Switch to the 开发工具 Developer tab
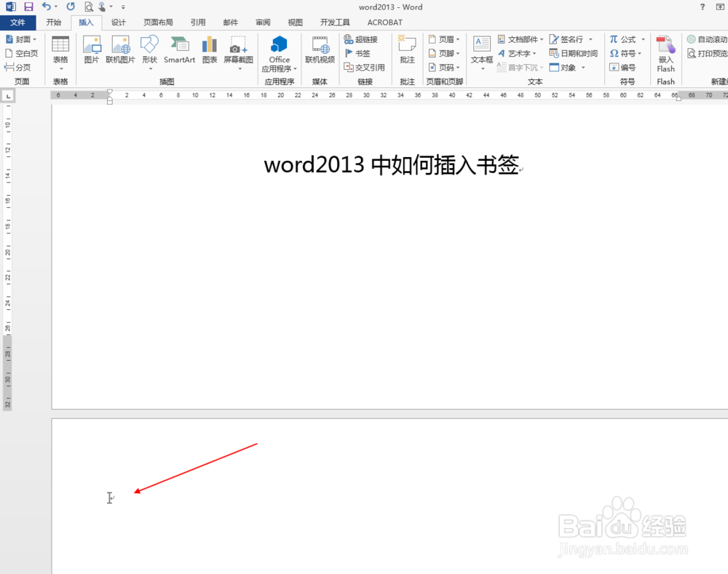Viewport: 728px width, 574px height. pyautogui.click(x=335, y=23)
